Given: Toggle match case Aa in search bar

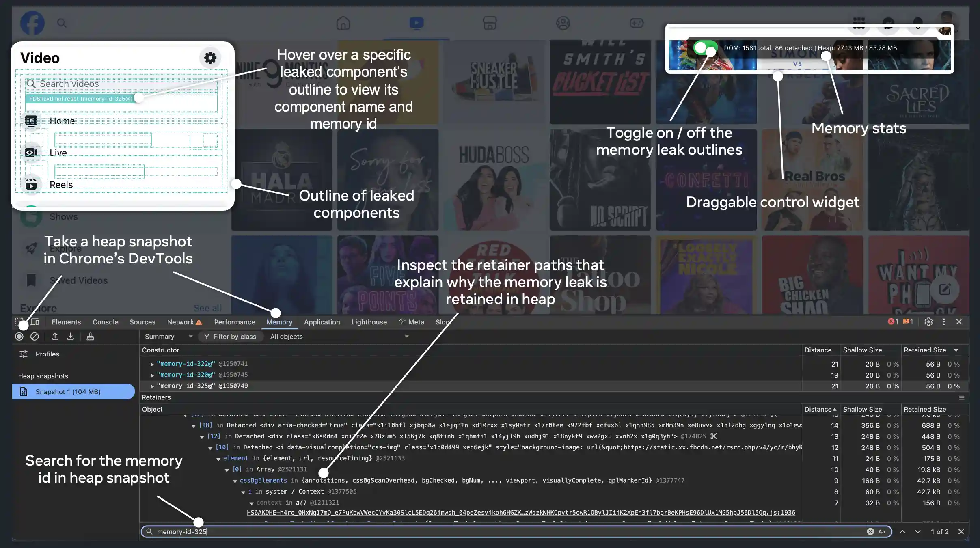Looking at the screenshot, I should click(881, 531).
